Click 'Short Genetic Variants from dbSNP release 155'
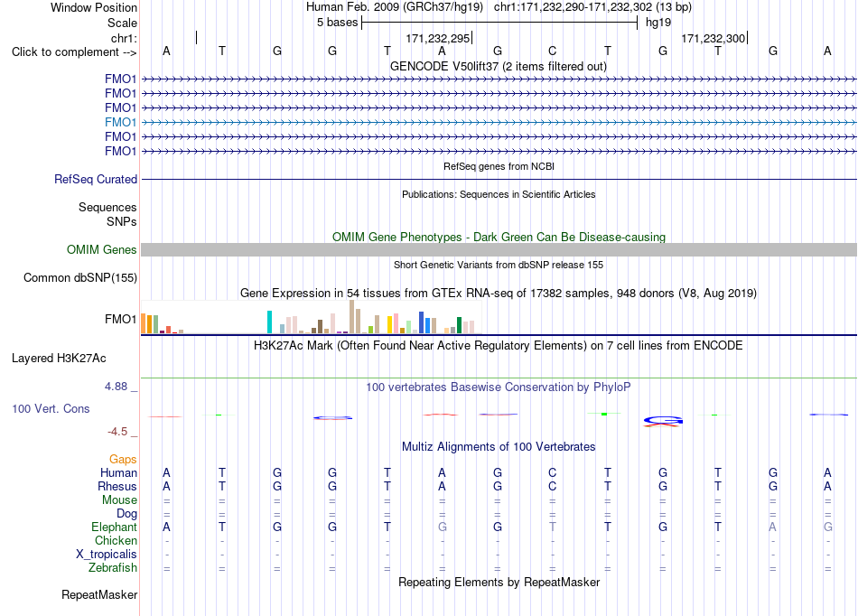The width and height of the screenshot is (858, 616). pyautogui.click(x=499, y=265)
